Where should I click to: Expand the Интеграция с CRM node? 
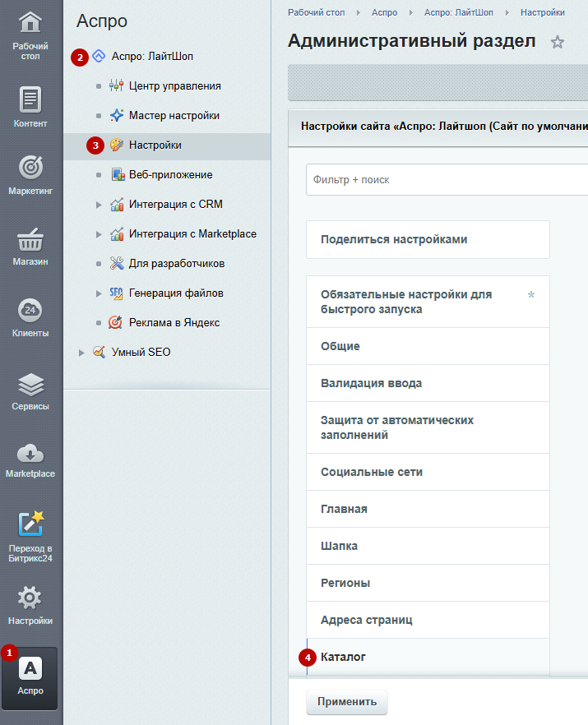(x=99, y=205)
